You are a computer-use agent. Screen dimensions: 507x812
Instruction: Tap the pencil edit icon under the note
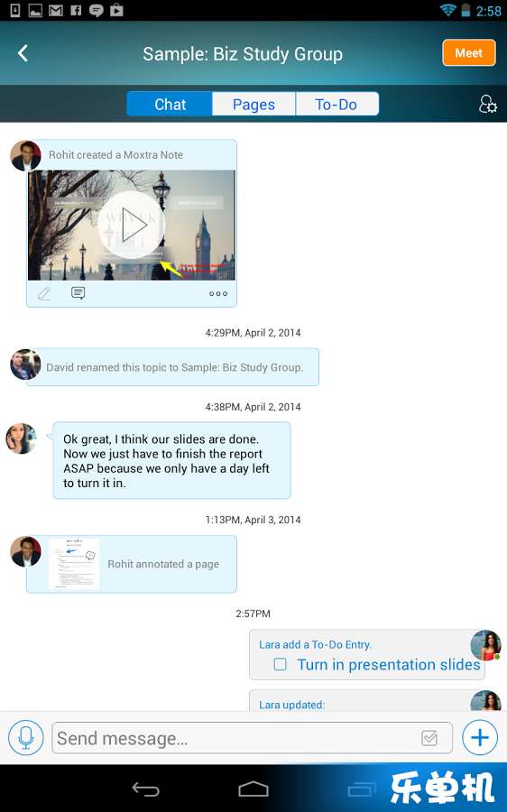click(x=44, y=293)
